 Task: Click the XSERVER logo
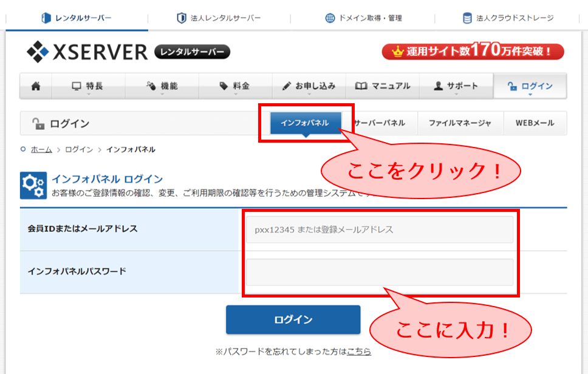(87, 52)
